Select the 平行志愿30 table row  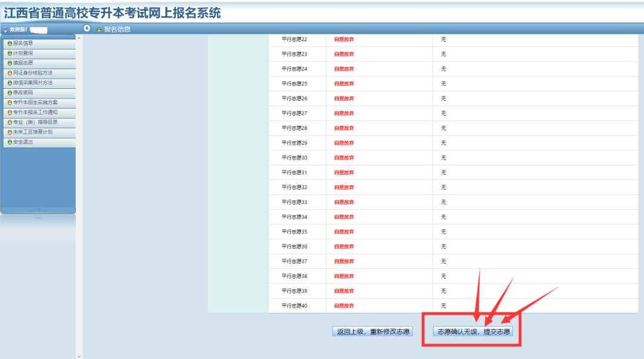(417, 157)
